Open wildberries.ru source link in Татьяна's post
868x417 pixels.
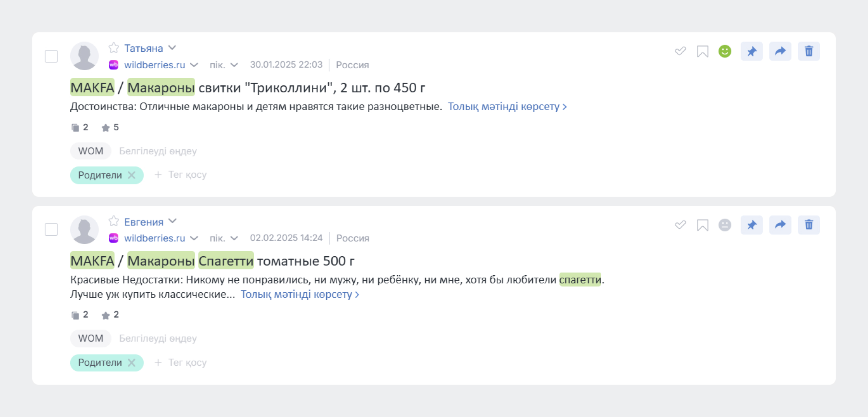point(155,65)
